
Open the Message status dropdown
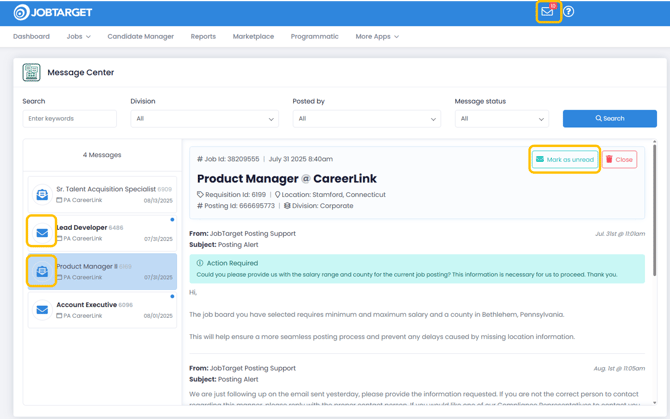pos(502,119)
